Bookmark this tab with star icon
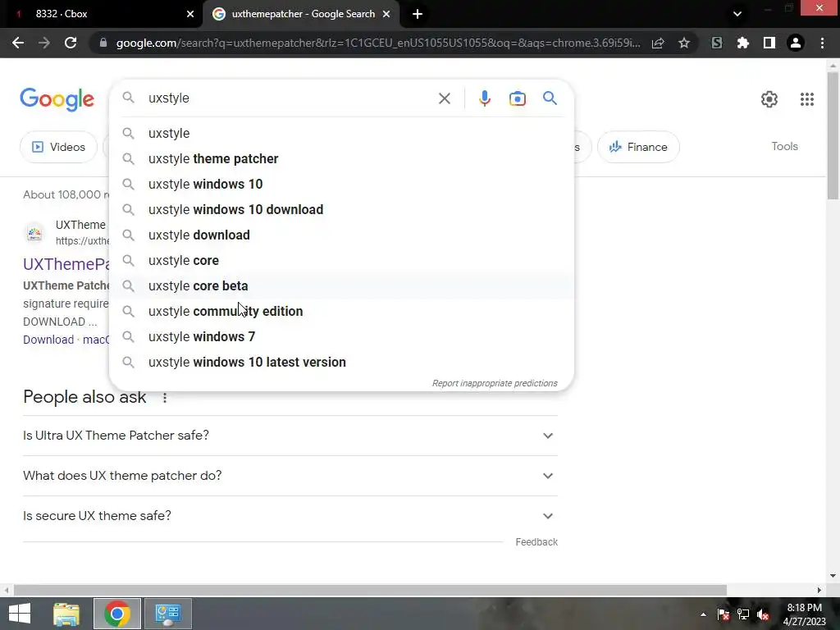 tap(684, 43)
